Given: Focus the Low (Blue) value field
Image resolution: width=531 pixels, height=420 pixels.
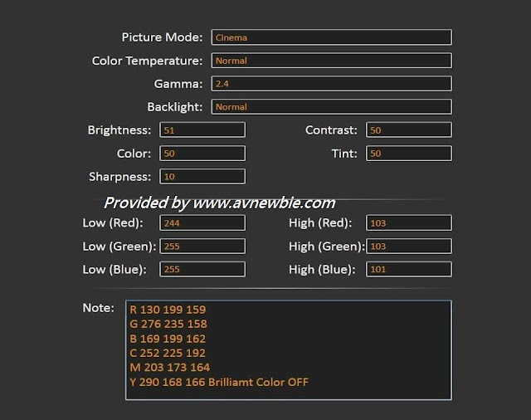Looking at the screenshot, I should point(202,269).
